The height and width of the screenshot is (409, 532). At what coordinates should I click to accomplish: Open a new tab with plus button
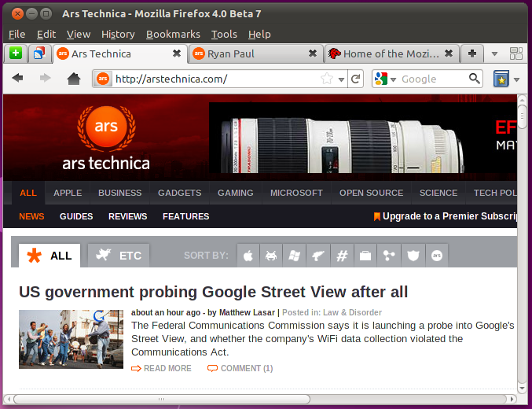pos(472,53)
